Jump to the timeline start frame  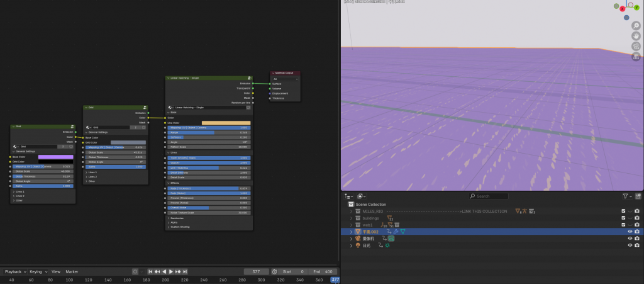click(x=151, y=271)
